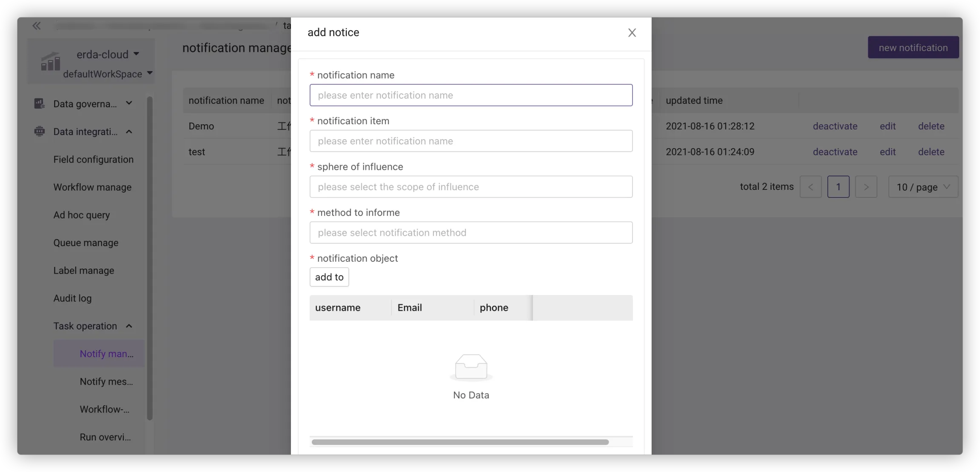Click the No Data empty inbox icon
This screenshot has height=472, width=980.
[471, 367]
